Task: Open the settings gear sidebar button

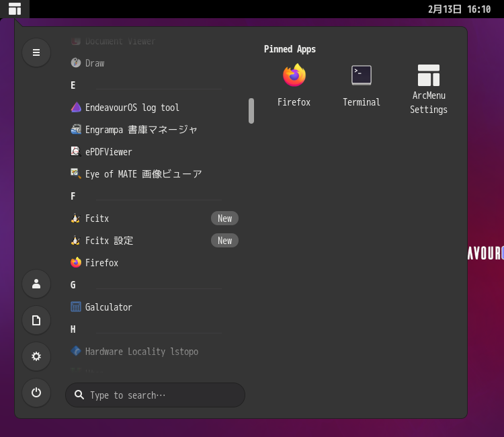Action: pyautogui.click(x=36, y=356)
